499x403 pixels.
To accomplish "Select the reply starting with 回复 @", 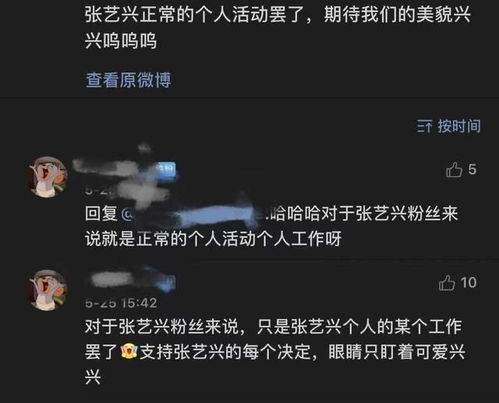I will pos(272,226).
